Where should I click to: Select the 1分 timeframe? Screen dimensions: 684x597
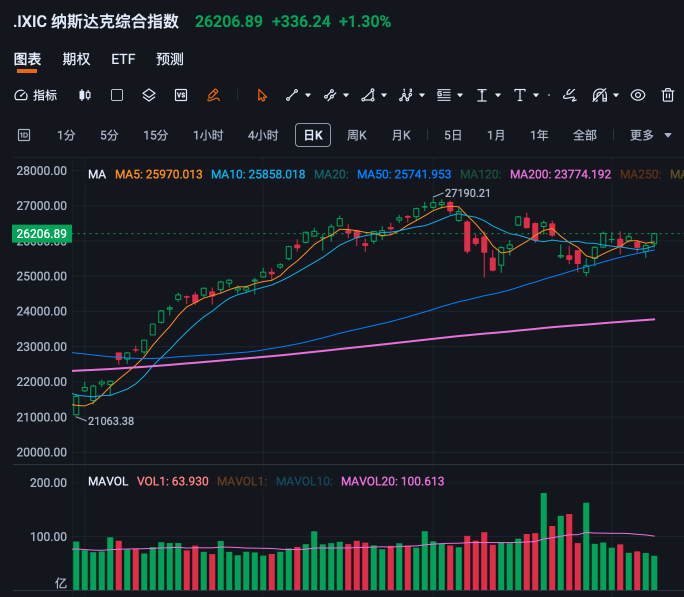pyautogui.click(x=66, y=135)
